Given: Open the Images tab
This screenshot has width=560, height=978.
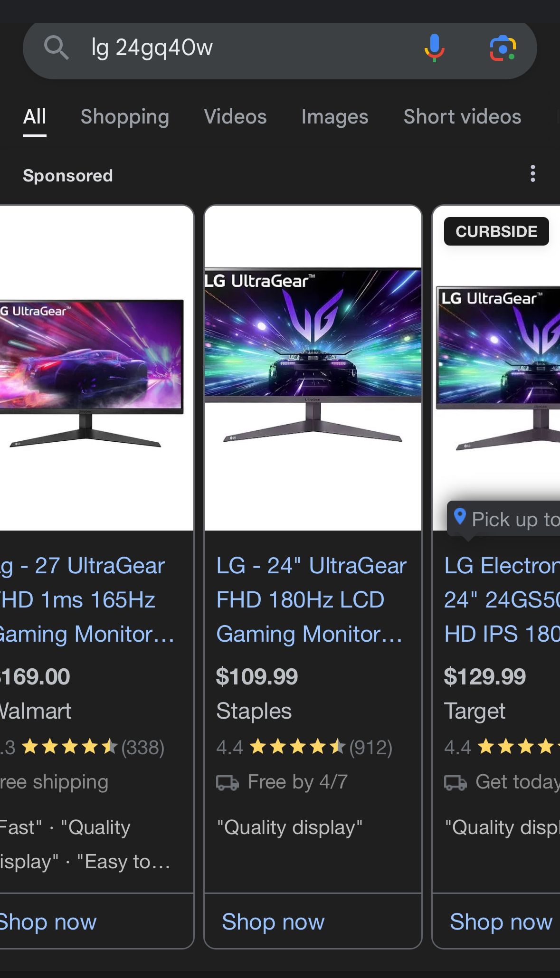Looking at the screenshot, I should pyautogui.click(x=335, y=117).
